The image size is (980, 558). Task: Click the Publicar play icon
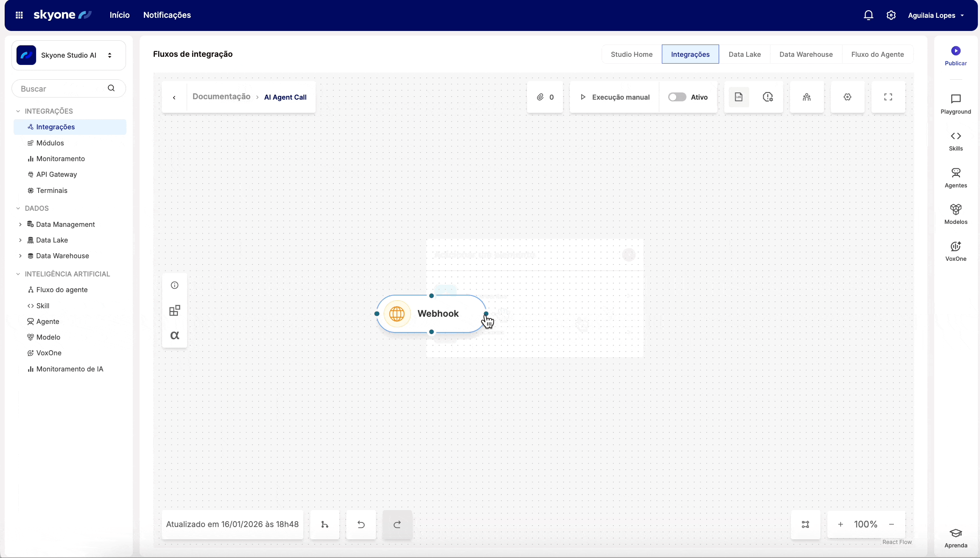pyautogui.click(x=955, y=51)
